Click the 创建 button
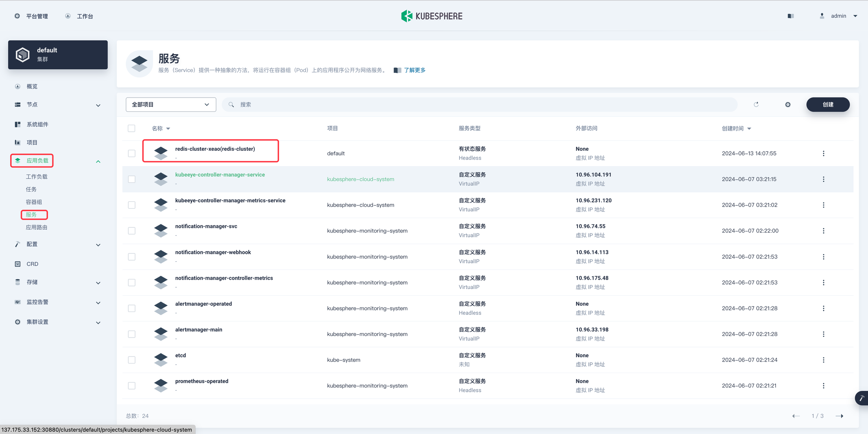Screen dimensions: 868x434 pyautogui.click(x=828, y=105)
